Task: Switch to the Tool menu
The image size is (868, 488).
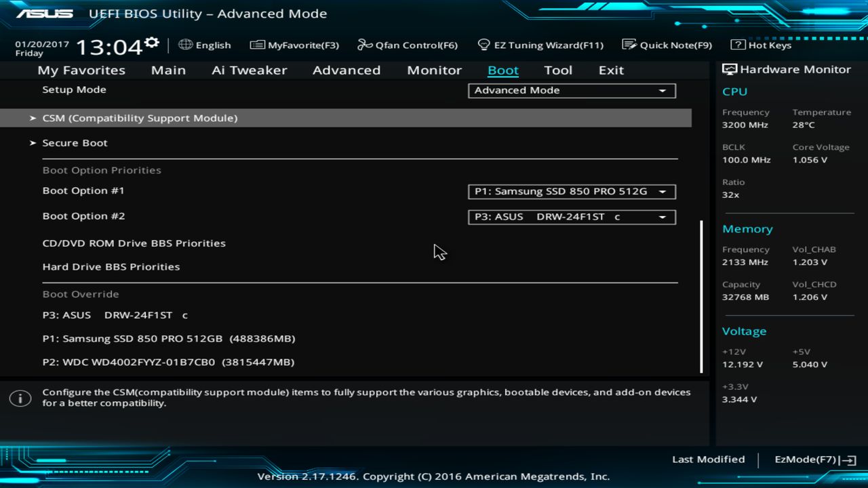Action: [x=557, y=70]
